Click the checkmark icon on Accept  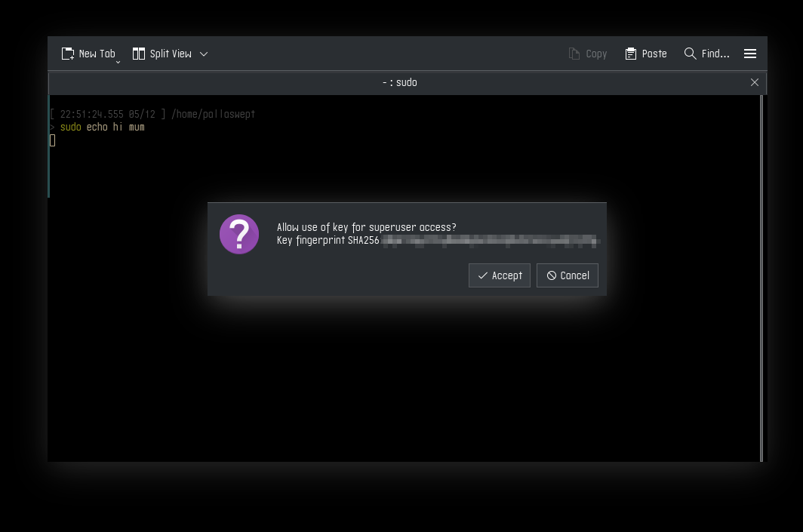482,275
